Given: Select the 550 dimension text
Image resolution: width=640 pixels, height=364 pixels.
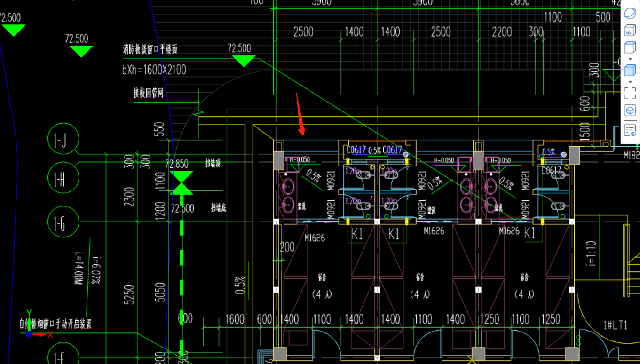Looking at the screenshot, I should click(x=160, y=130).
